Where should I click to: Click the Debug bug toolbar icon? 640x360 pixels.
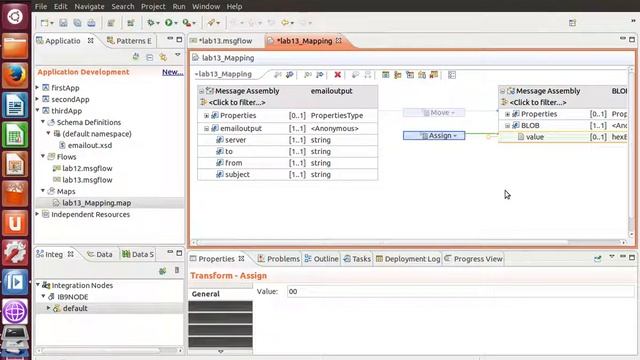click(x=151, y=23)
